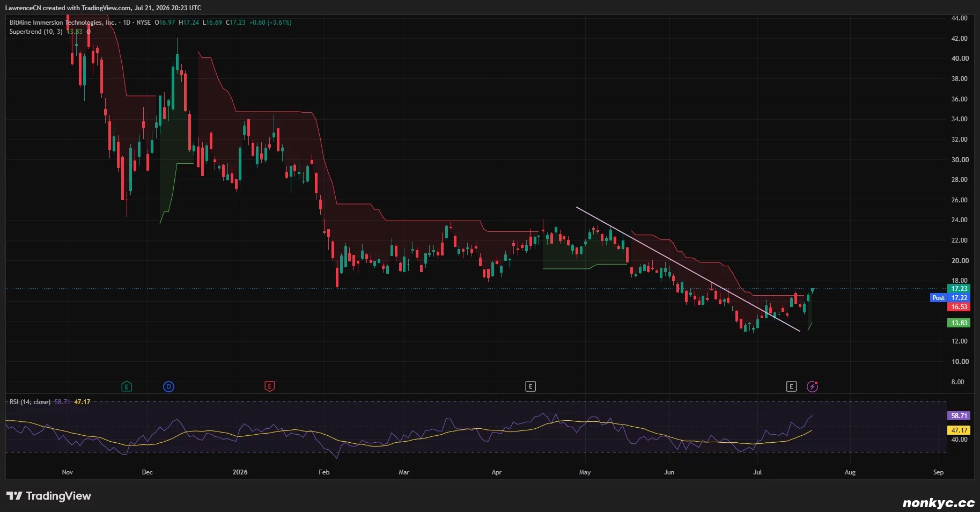
Task: Click the RSI (14, close) indicator legend
Action: 30,402
